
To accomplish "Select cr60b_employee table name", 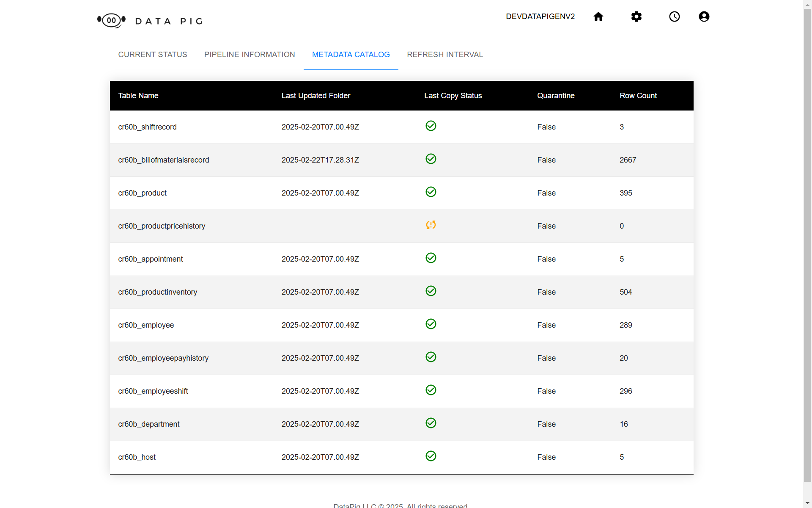I will pos(146,325).
